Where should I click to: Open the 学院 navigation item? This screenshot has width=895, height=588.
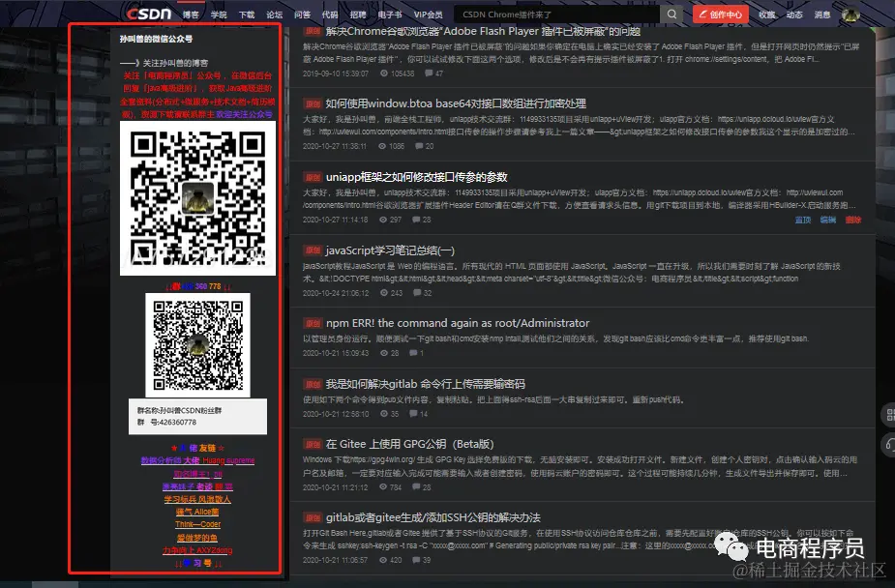[x=219, y=15]
